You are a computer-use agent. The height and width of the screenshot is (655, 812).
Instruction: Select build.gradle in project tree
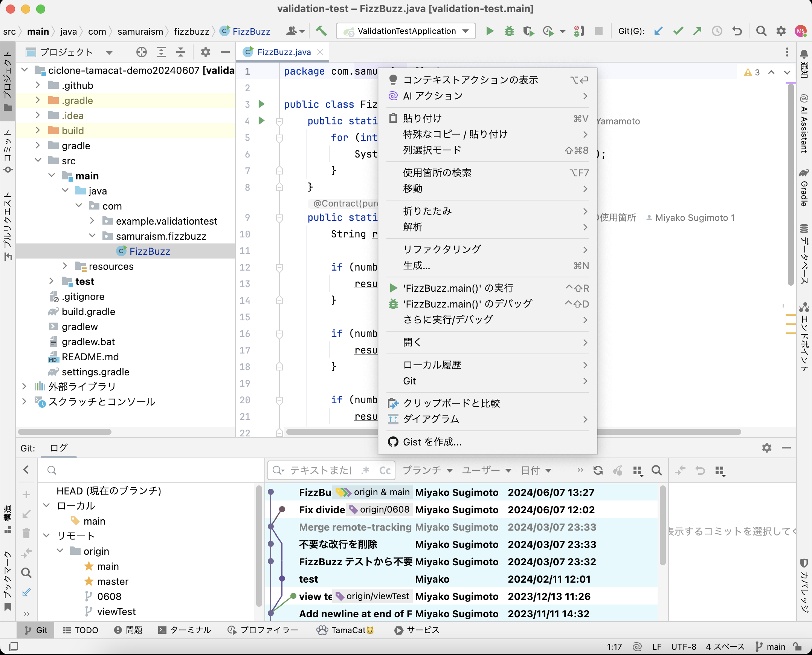pyautogui.click(x=88, y=312)
